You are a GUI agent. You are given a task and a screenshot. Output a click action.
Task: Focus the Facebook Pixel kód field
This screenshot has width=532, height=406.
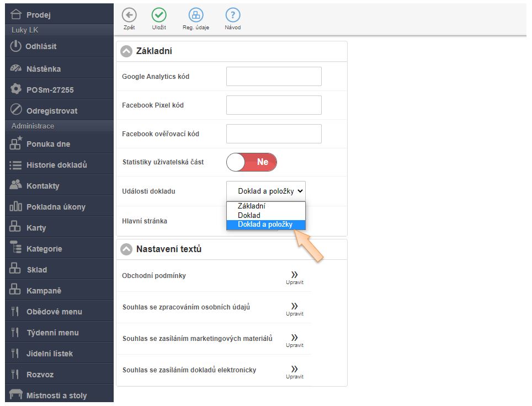tap(274, 105)
